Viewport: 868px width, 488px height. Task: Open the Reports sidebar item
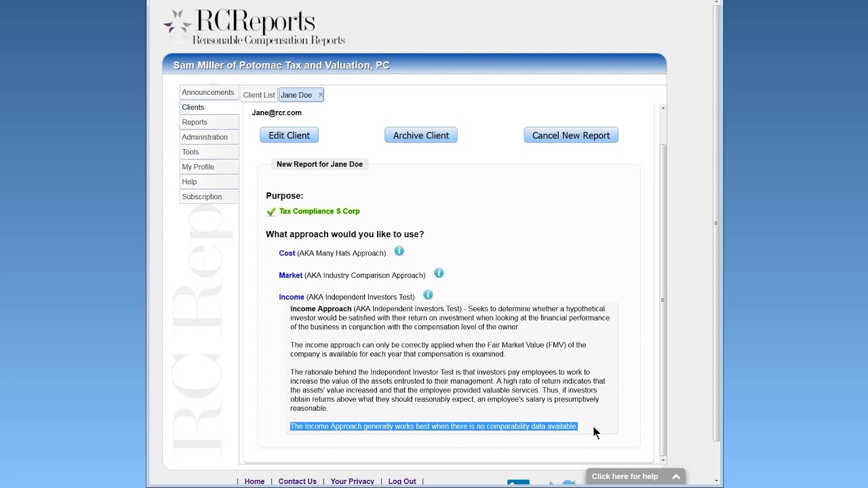[209, 122]
